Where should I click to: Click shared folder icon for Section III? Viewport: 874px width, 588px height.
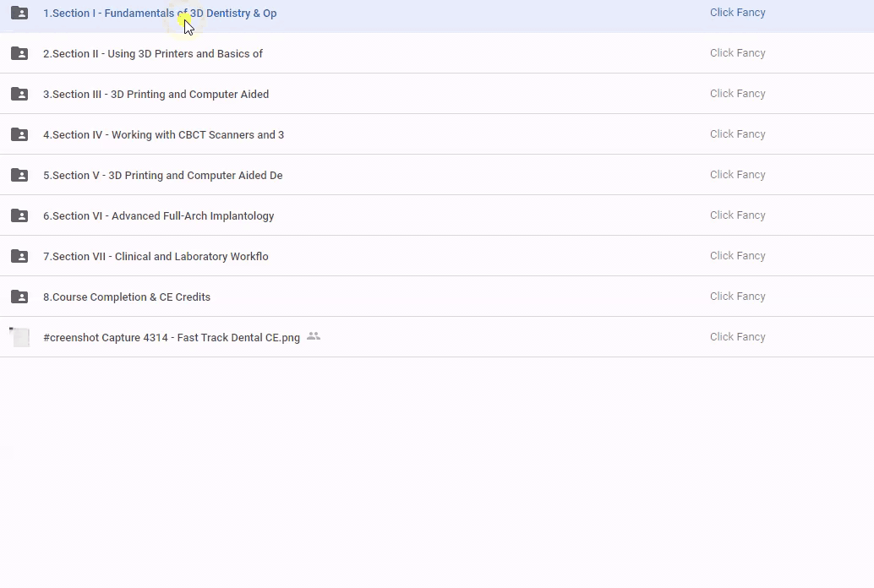[19, 94]
